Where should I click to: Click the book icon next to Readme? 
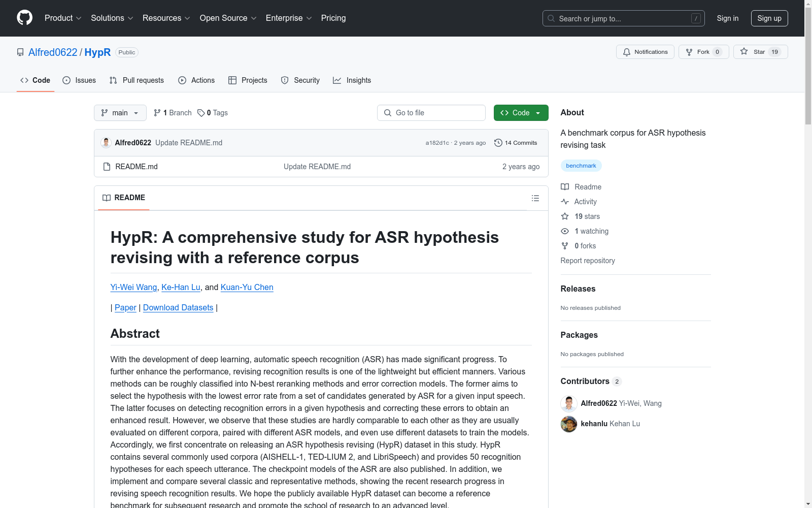565,187
